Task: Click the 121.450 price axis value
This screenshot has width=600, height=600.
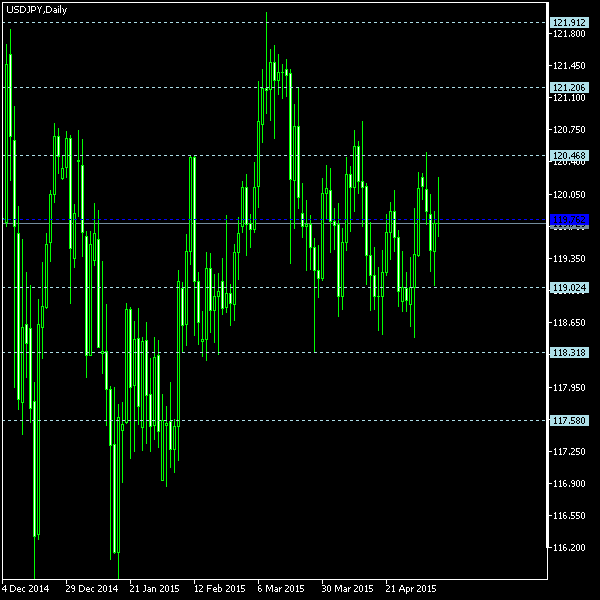Action: 569,66
